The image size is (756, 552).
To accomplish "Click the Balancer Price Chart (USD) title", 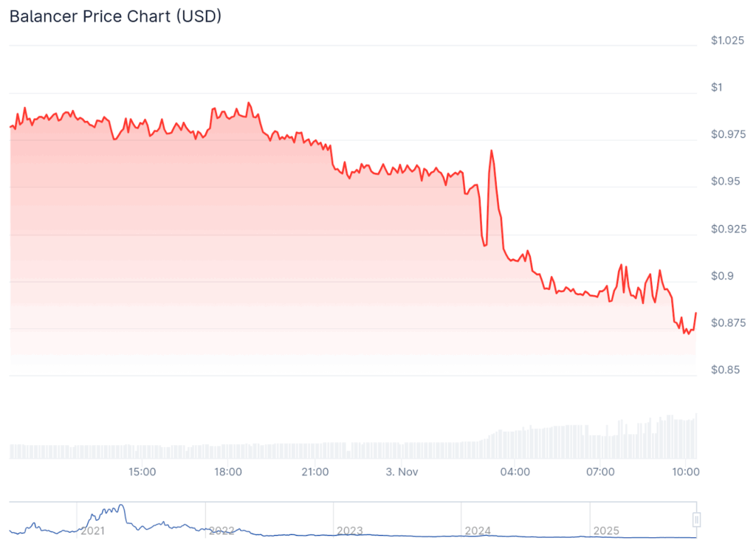I will [115, 16].
